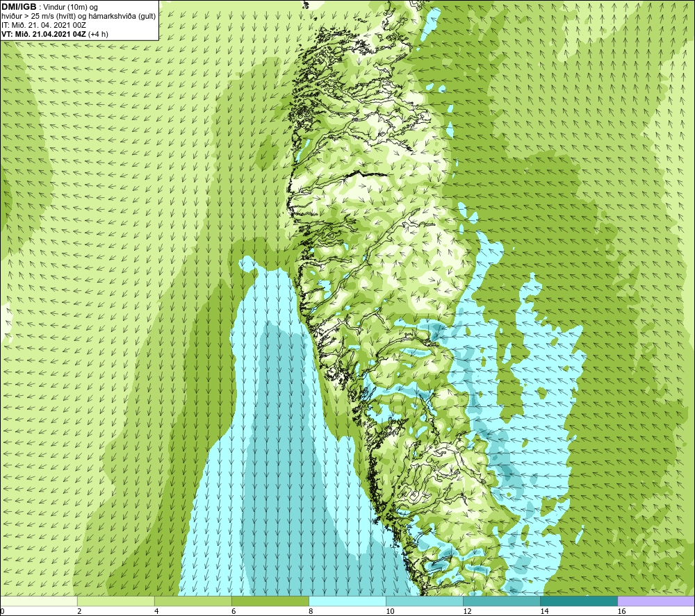
Task: Click the 'hviður > 25 m/s (hvítt)' legend line
Action: pos(79,17)
